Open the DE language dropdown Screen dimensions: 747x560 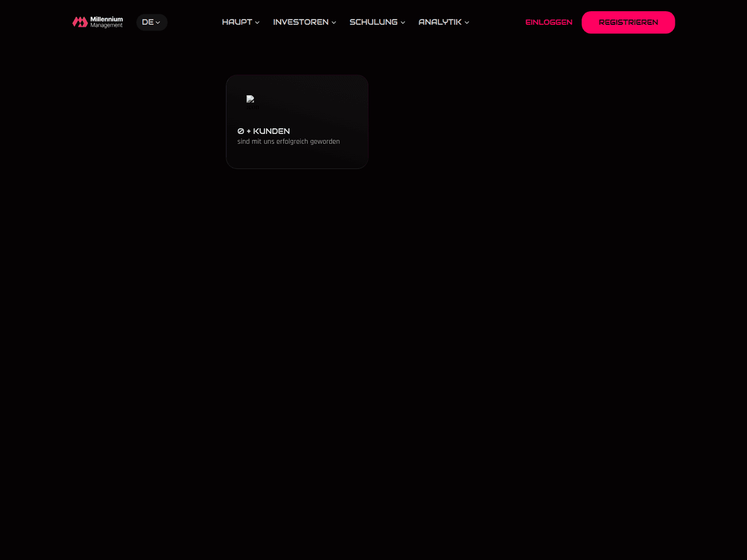(x=152, y=22)
